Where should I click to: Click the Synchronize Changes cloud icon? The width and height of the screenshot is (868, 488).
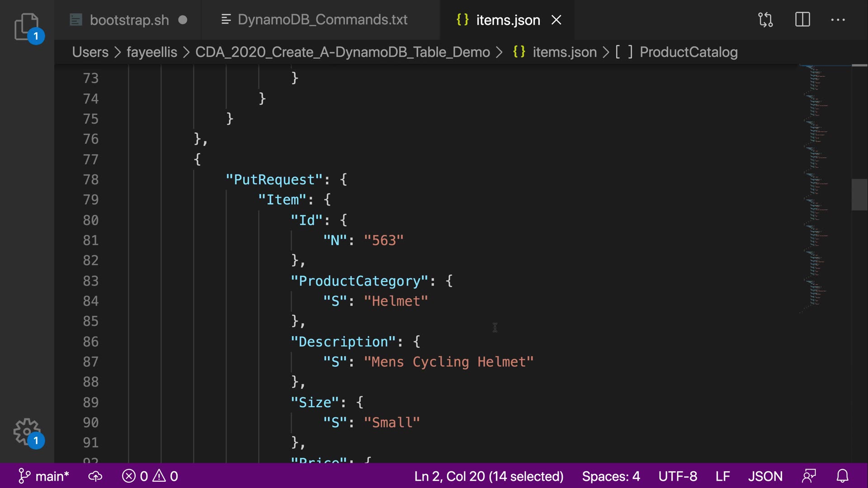point(95,476)
